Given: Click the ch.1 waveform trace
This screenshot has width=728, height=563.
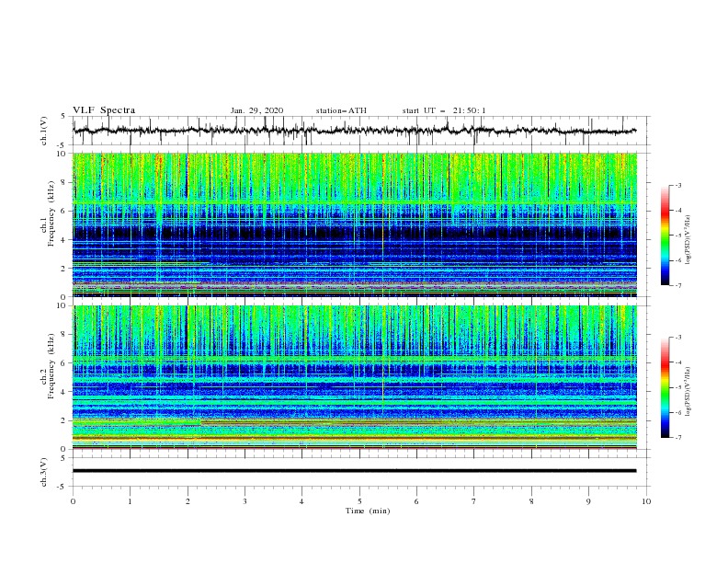Looking at the screenshot, I should (x=354, y=131).
